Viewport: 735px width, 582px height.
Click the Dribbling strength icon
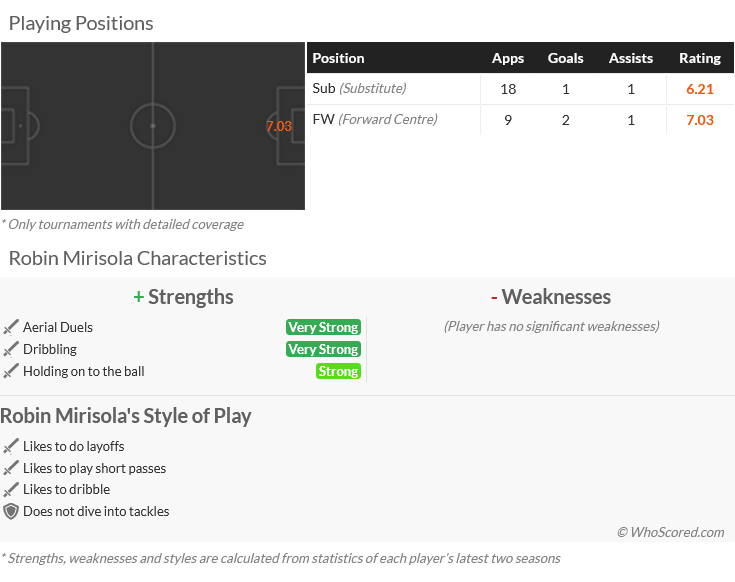point(11,349)
